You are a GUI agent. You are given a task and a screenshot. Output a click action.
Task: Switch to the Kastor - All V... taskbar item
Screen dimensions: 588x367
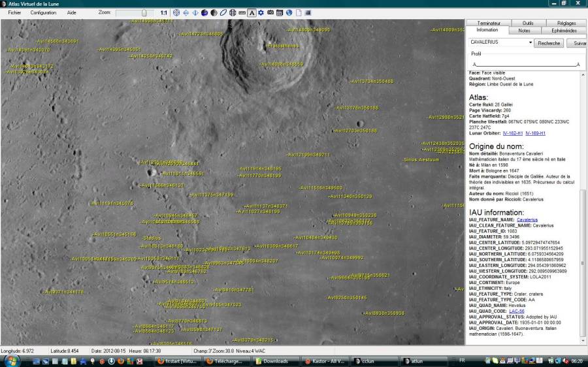tap(325, 361)
